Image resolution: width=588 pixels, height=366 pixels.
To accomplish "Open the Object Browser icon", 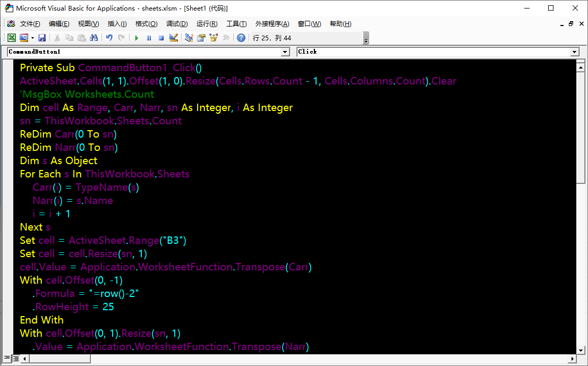I will [x=214, y=38].
